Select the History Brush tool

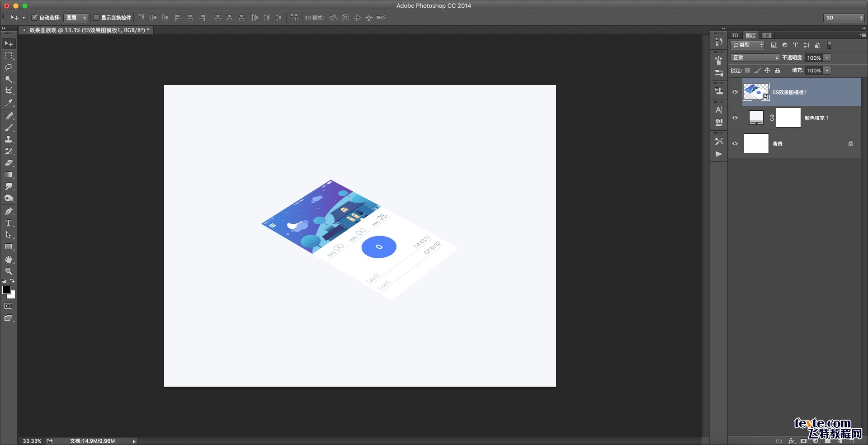tap(9, 151)
